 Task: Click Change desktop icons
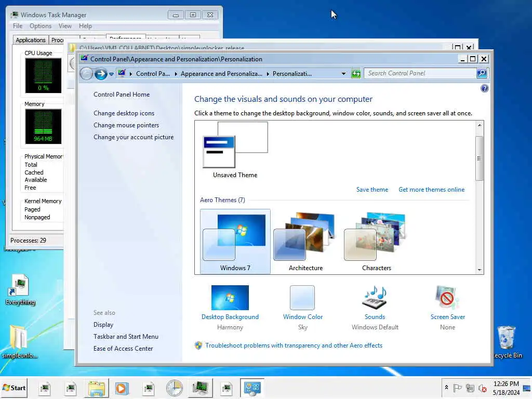tap(124, 113)
